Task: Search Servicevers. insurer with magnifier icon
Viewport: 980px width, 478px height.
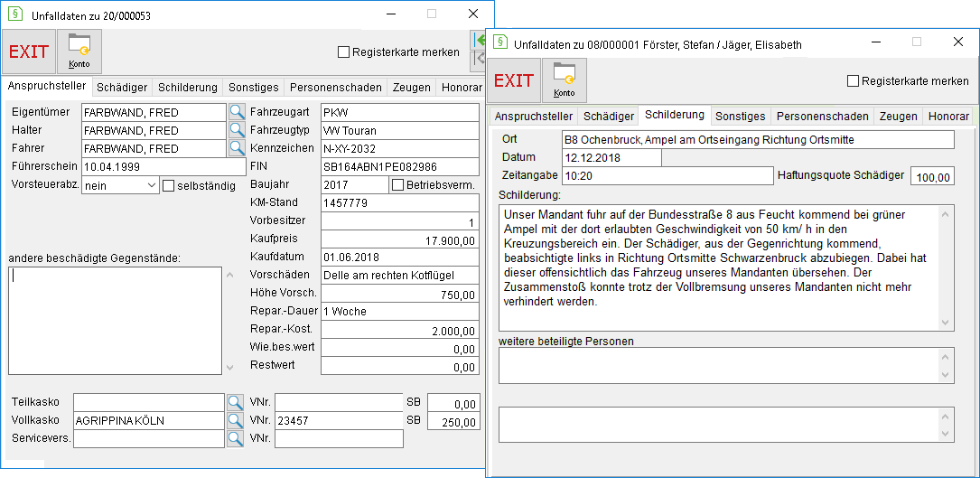Action: click(235, 438)
